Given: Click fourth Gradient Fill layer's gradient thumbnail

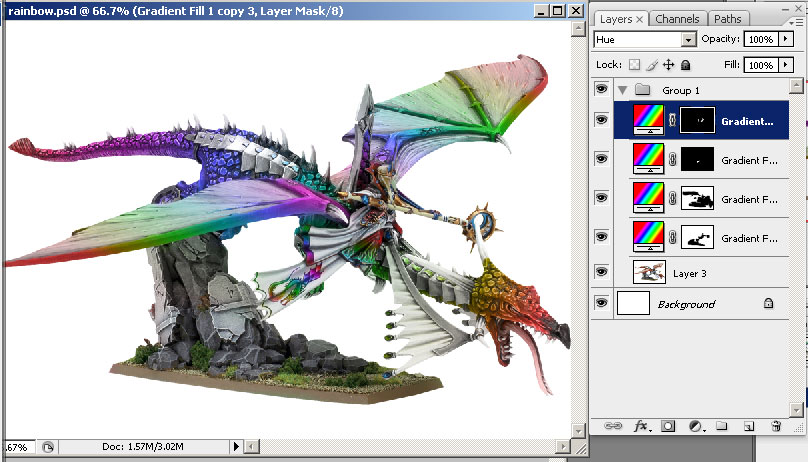Looking at the screenshot, I should click(648, 237).
